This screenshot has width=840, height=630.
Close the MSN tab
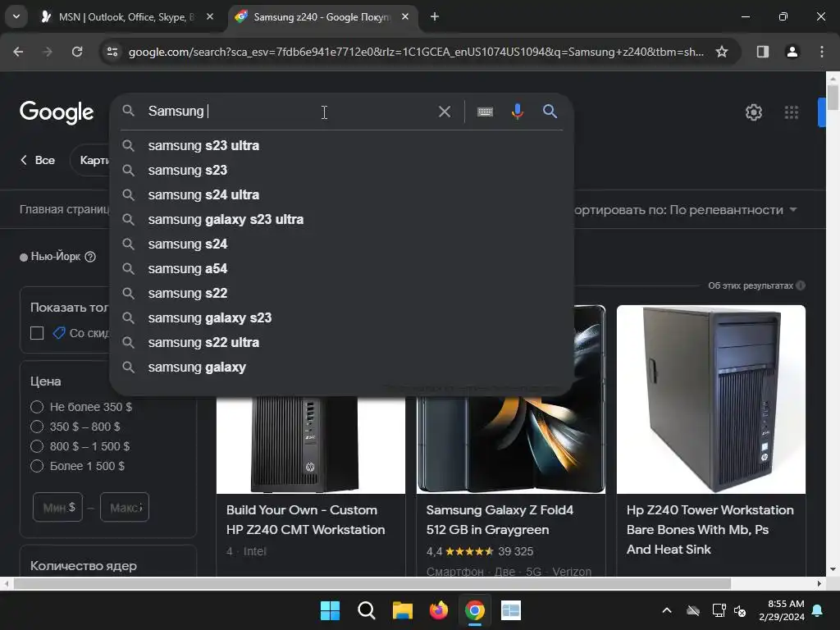pyautogui.click(x=210, y=16)
